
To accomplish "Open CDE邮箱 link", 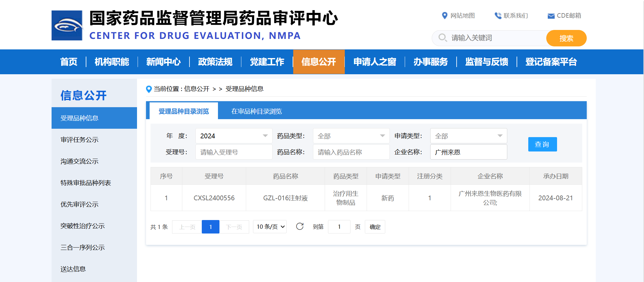I will [569, 16].
